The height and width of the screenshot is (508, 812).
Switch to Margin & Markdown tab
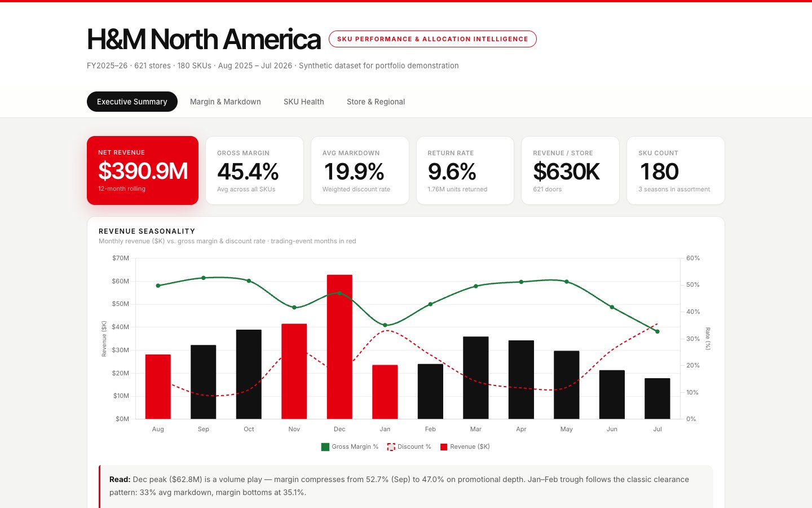click(226, 102)
